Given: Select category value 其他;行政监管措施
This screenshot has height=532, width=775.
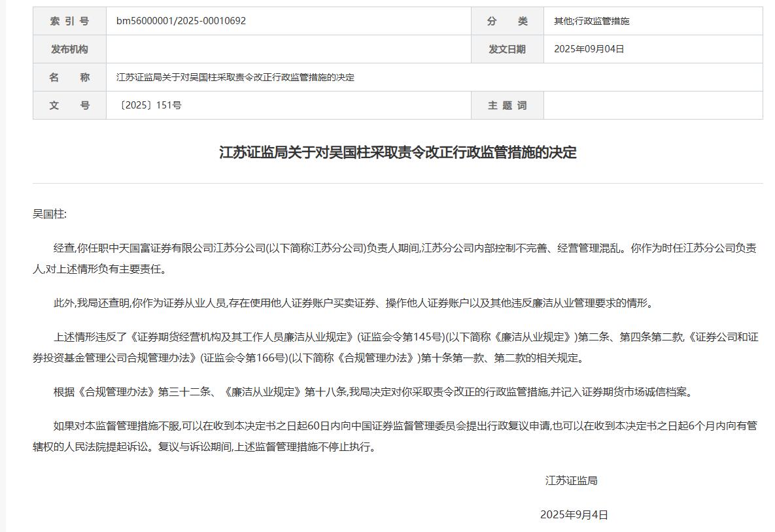Looking at the screenshot, I should coord(592,21).
